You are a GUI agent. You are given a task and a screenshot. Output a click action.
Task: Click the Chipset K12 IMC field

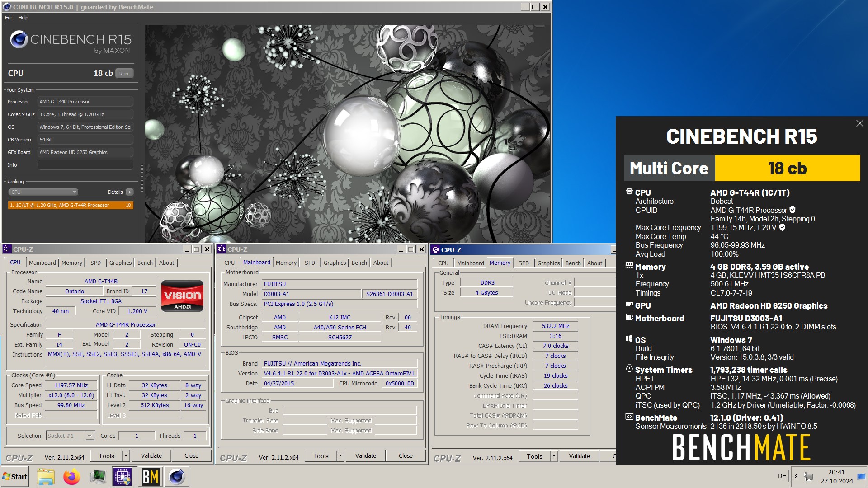pos(340,318)
